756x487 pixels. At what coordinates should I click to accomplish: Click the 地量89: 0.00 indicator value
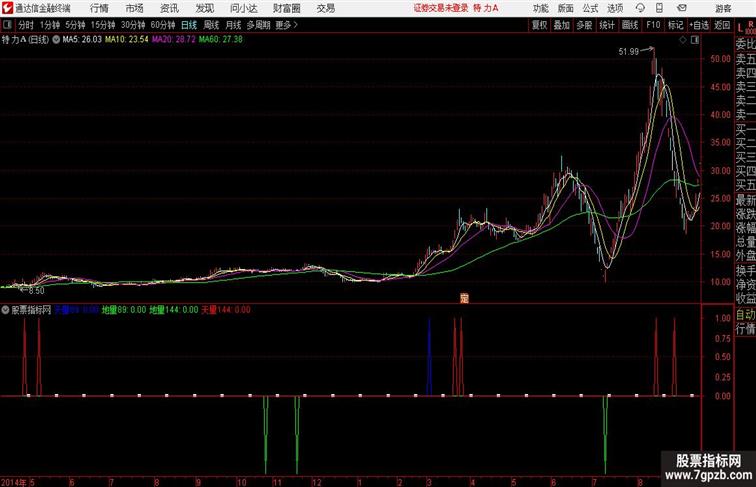coord(124,310)
